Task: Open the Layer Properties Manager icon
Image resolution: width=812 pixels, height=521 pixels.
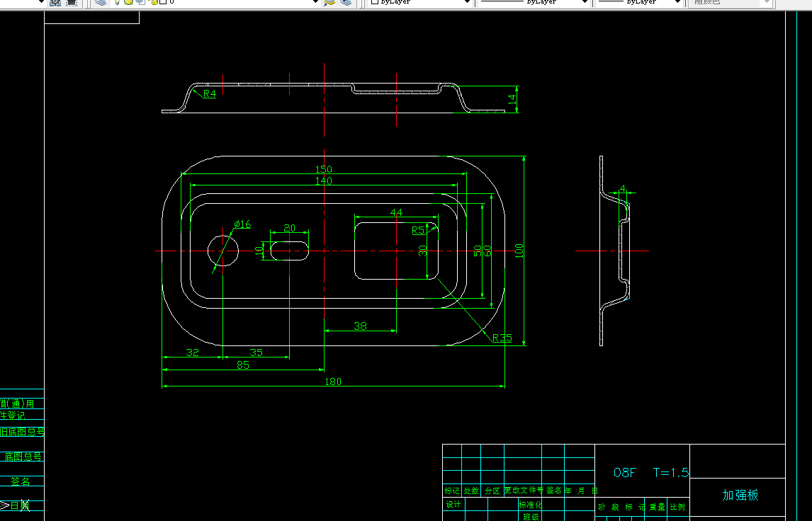Action: pyautogui.click(x=101, y=2)
